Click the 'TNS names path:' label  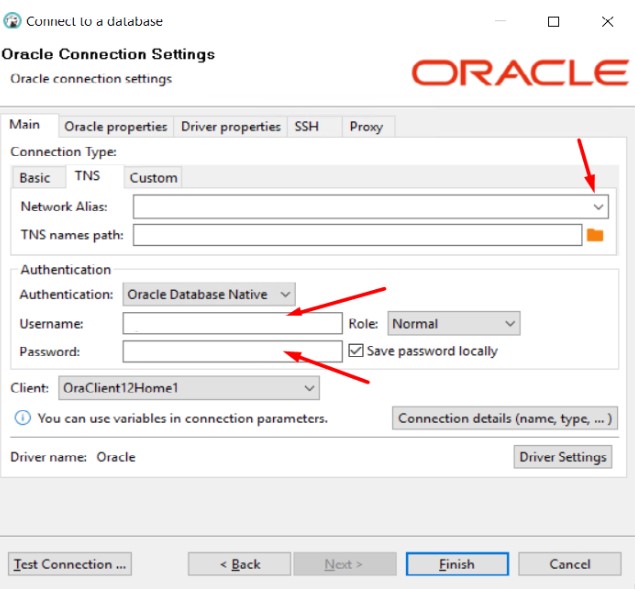tap(72, 235)
